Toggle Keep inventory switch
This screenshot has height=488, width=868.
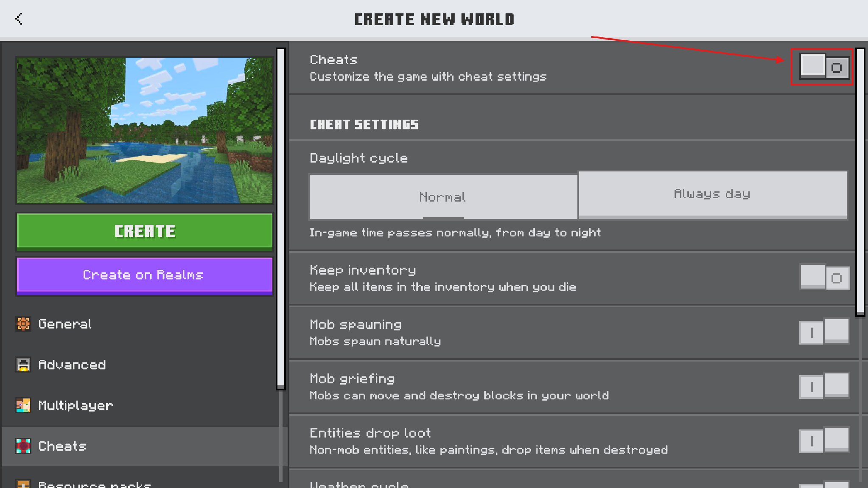(824, 278)
